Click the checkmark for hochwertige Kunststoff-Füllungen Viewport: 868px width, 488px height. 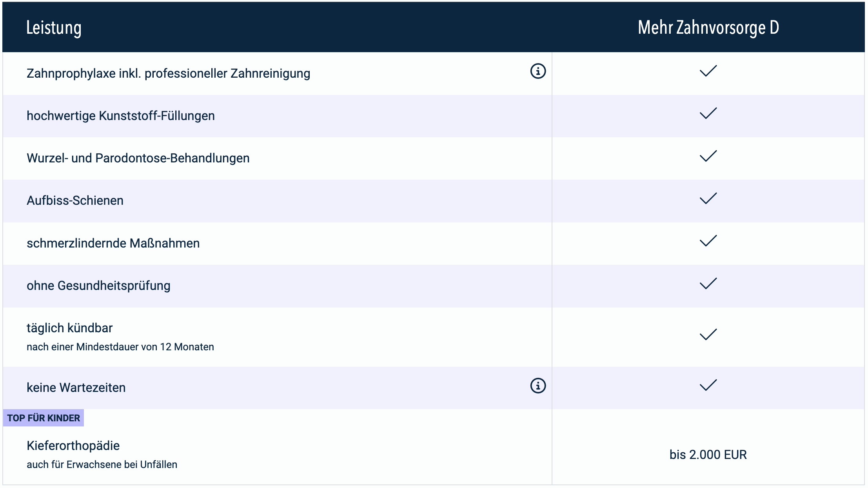(708, 114)
